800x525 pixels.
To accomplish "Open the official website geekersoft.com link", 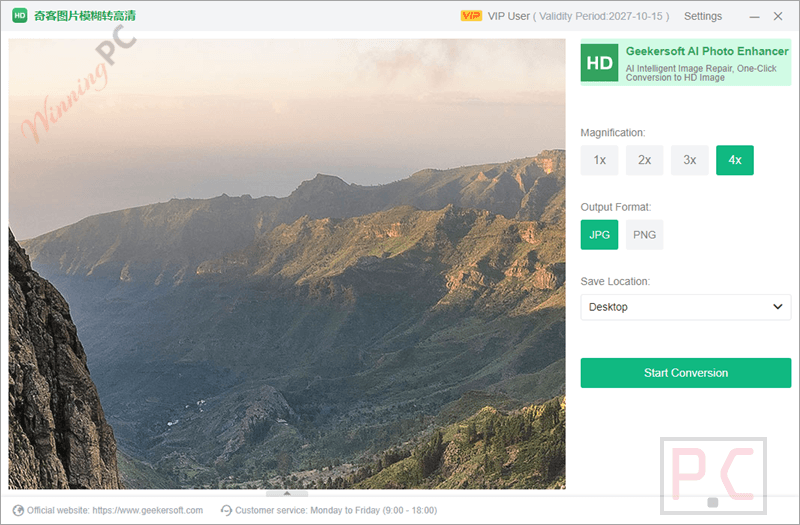I will (x=147, y=510).
